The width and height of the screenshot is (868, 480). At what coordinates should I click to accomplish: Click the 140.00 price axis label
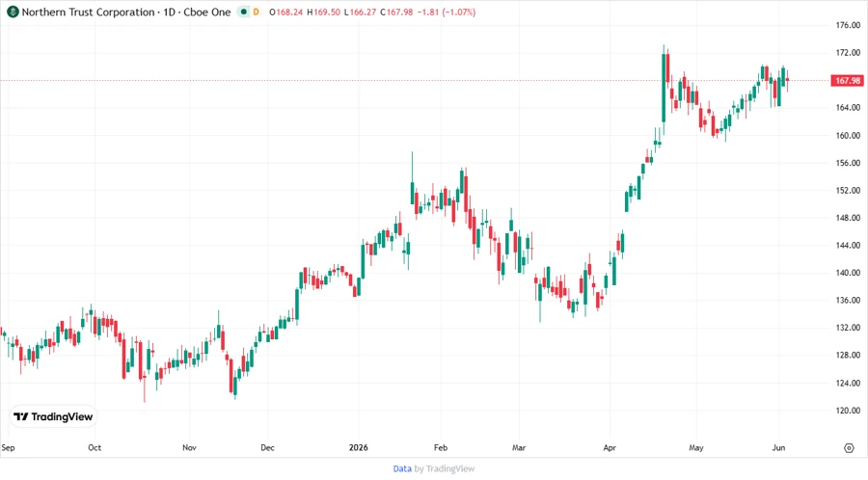coord(848,273)
